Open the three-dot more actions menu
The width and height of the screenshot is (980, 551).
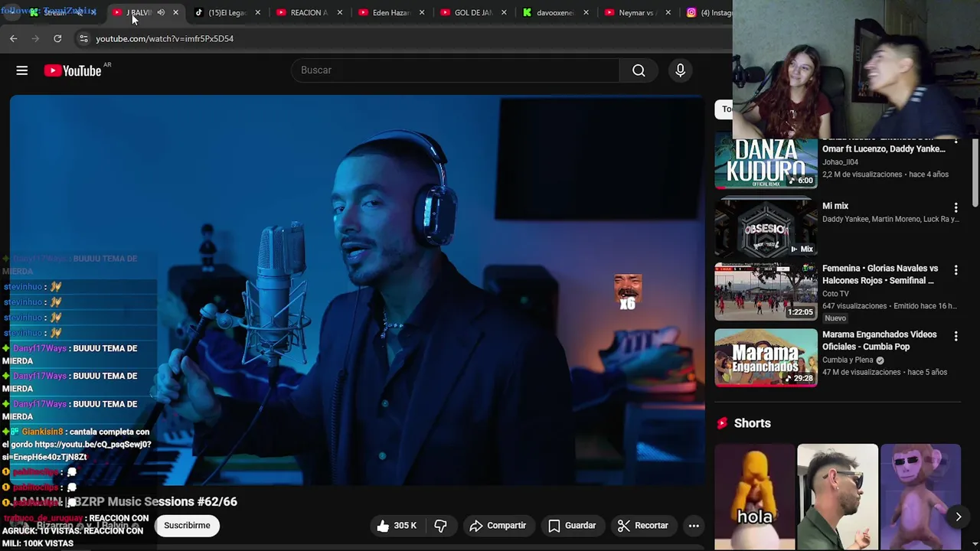(694, 526)
